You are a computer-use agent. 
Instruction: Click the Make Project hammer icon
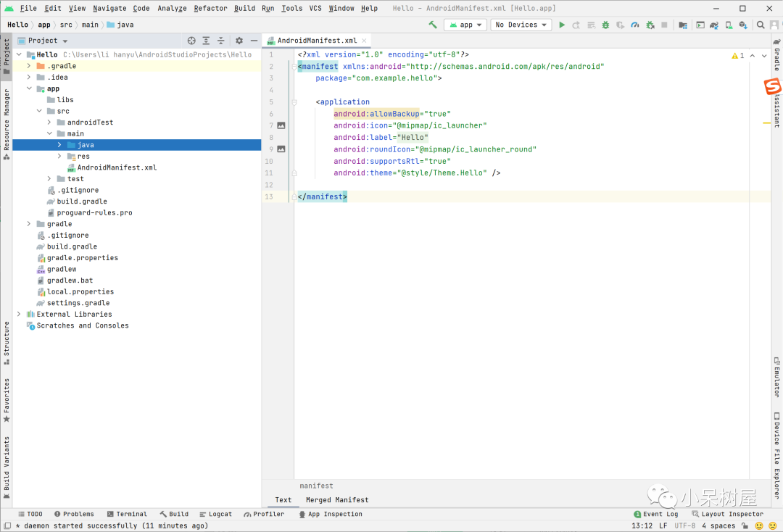point(433,25)
